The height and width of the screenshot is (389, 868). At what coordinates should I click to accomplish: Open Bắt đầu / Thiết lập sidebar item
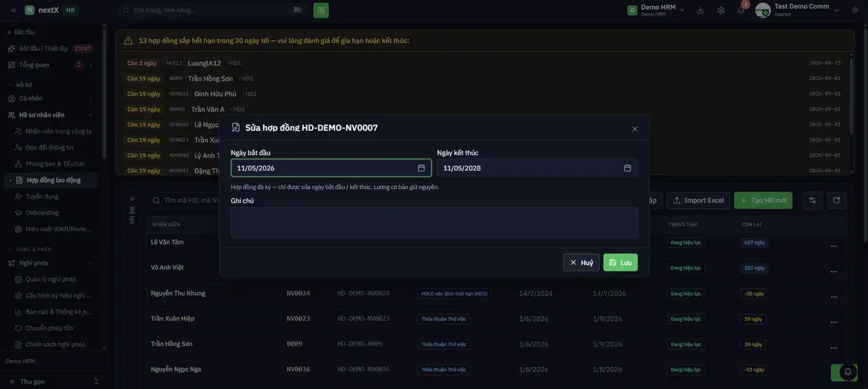pyautogui.click(x=50, y=49)
